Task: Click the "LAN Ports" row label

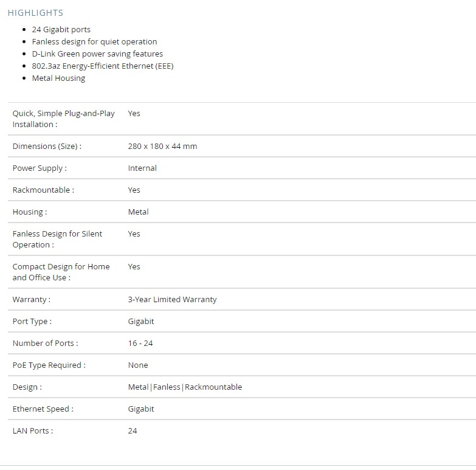Action: (33, 430)
